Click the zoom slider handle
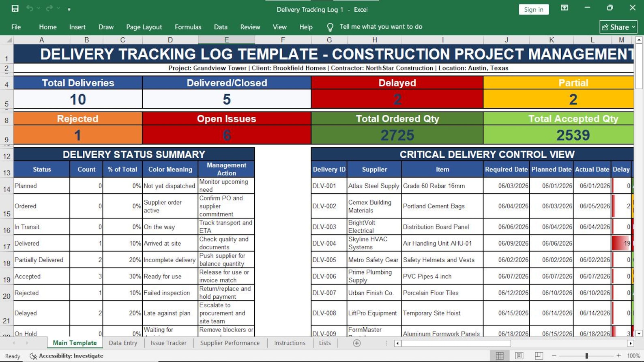This screenshot has width=644, height=362. 586,356
